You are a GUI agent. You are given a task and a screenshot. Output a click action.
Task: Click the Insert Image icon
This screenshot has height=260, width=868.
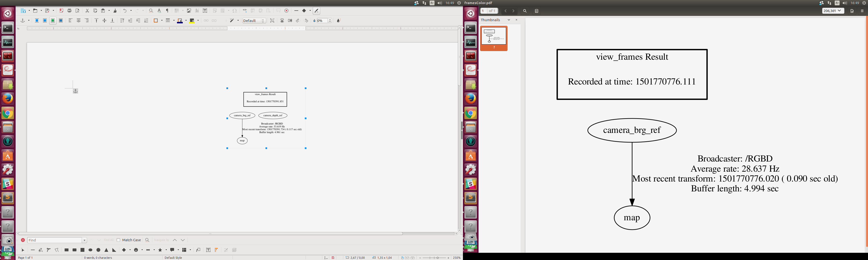click(x=189, y=11)
